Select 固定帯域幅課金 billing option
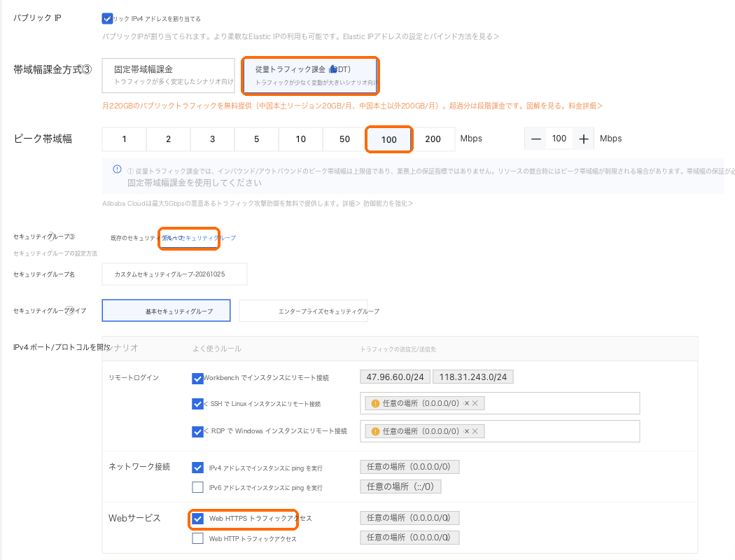The image size is (735, 560). click(x=168, y=76)
